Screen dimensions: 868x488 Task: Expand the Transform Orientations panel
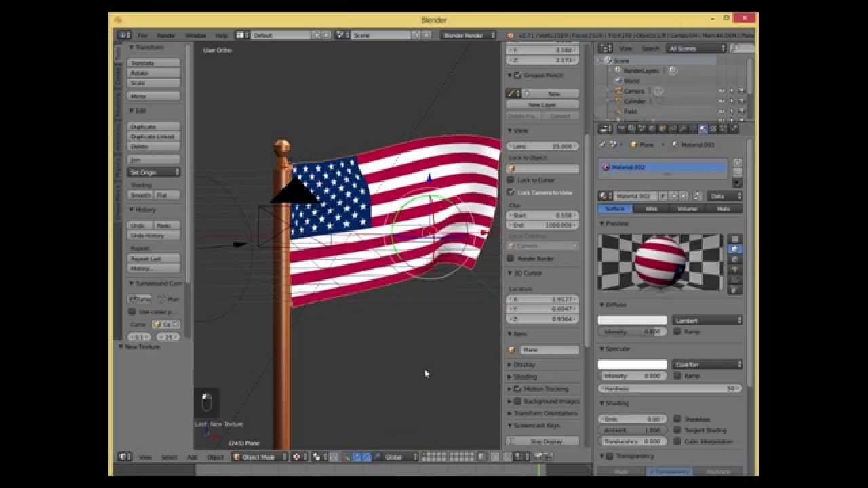[x=542, y=413]
